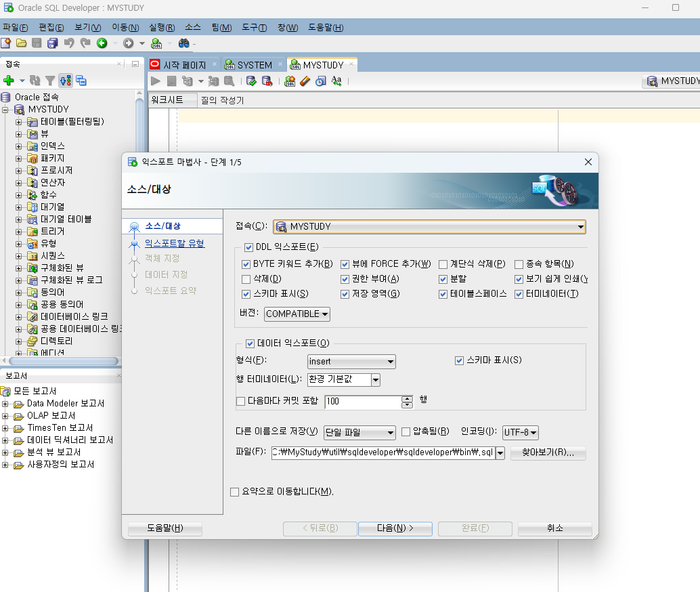Click the 찾아보기(R)... browse button
700x592 pixels.
[x=548, y=452]
